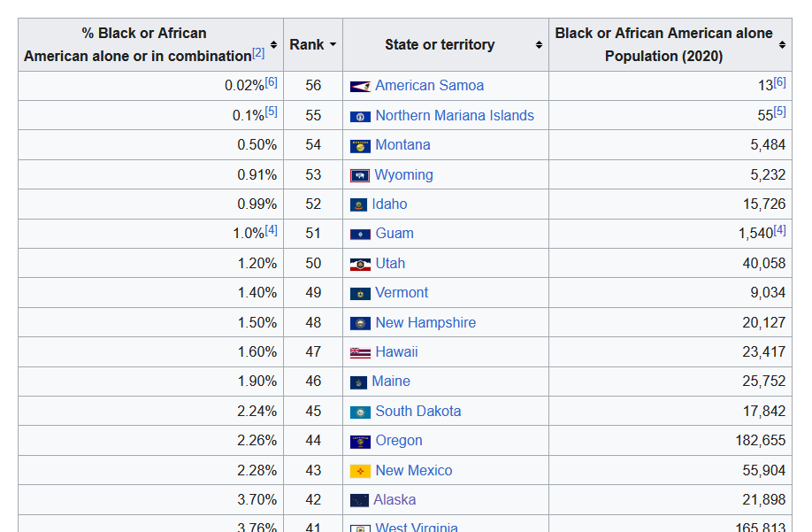
Task: Click the Alaska flag icon
Action: pyautogui.click(x=359, y=500)
